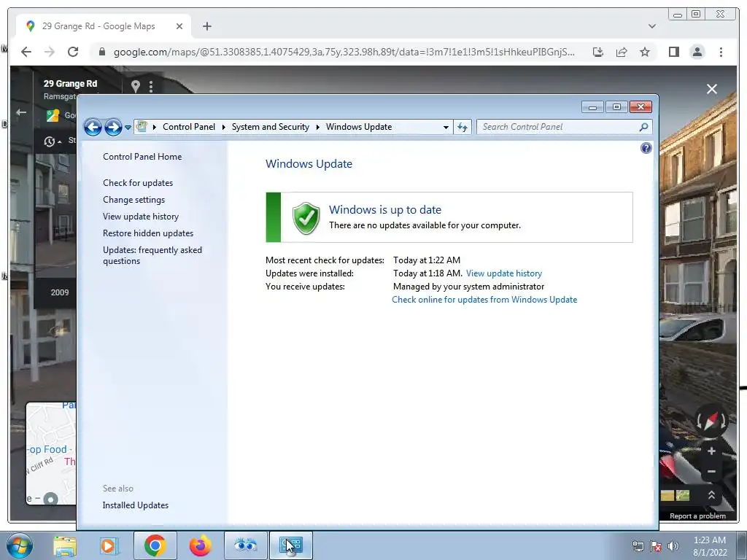Image resolution: width=747 pixels, height=560 pixels.
Task: Reload the Google Maps page
Action: coord(73,52)
